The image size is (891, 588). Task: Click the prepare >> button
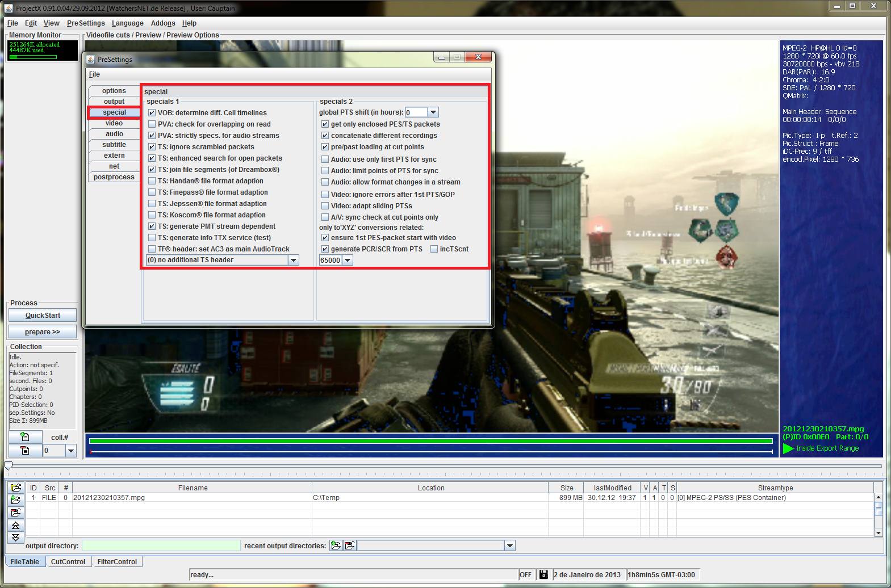point(43,332)
